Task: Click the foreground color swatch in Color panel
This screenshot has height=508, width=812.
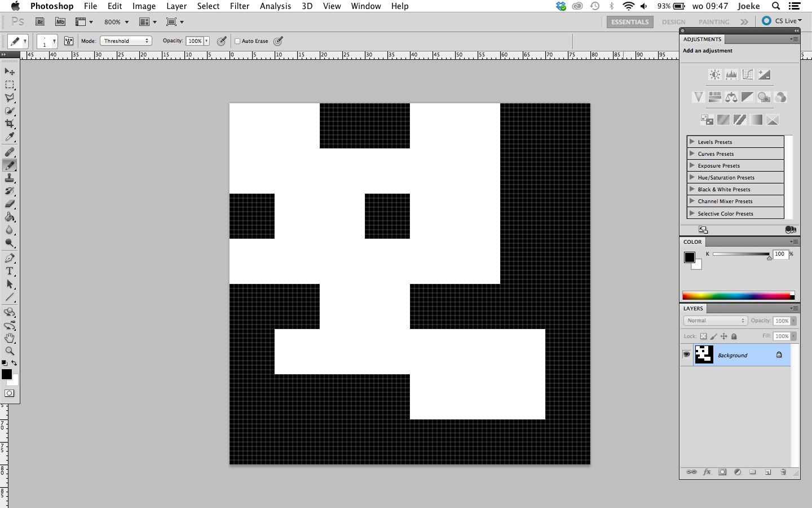Action: pos(690,257)
